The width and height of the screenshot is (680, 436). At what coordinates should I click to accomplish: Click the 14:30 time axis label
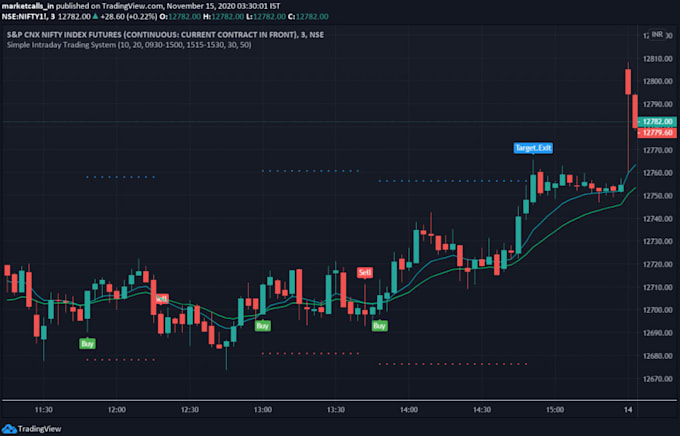482,410
